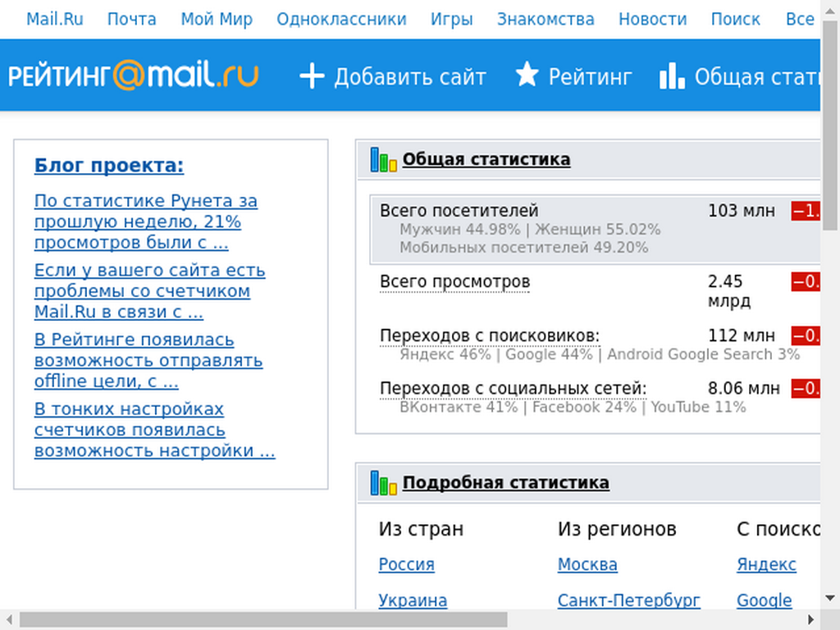Viewport: 840px width, 630px height.
Task: Click the vertical scrollbar down arrow
Action: pyautogui.click(x=830, y=598)
